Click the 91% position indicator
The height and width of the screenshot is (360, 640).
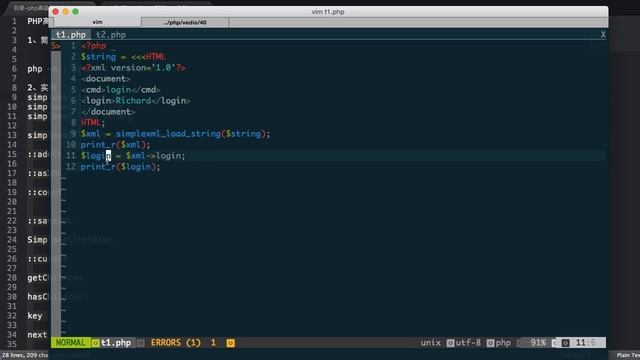tap(538, 342)
